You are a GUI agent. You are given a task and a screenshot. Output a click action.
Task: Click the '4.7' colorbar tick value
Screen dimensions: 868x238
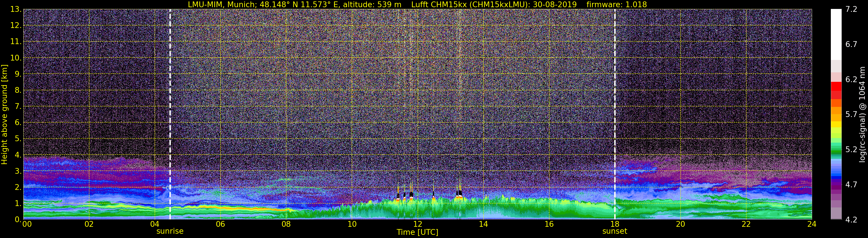tap(851, 184)
